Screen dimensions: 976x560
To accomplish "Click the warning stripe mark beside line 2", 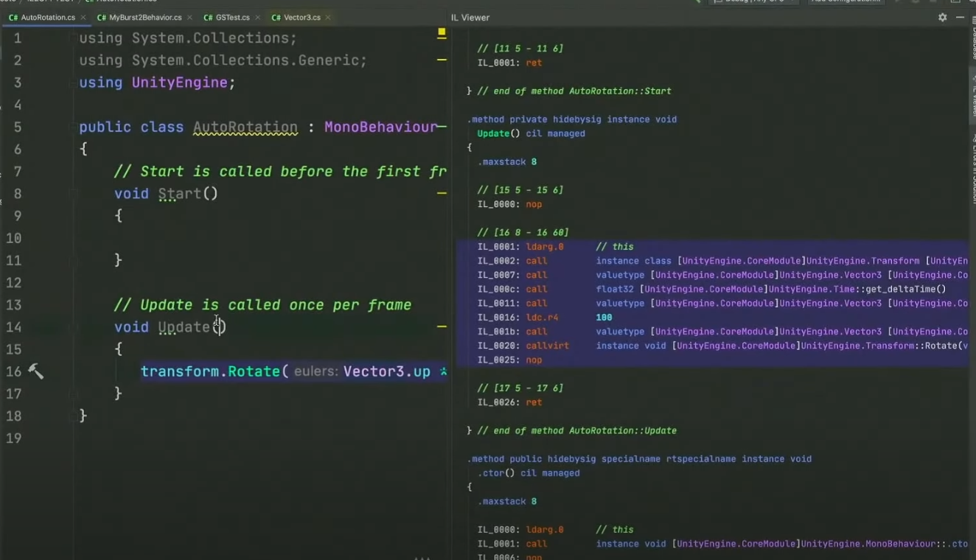I will 442,59.
